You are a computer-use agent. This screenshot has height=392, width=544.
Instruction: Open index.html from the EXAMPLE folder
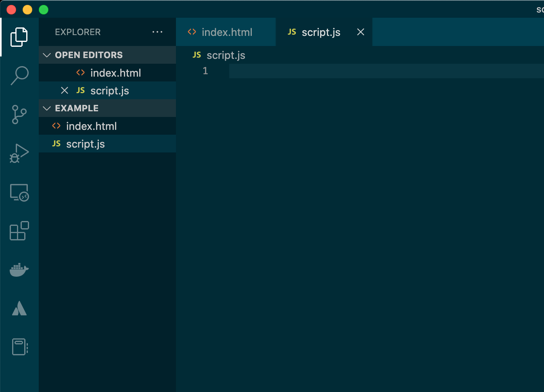point(92,126)
